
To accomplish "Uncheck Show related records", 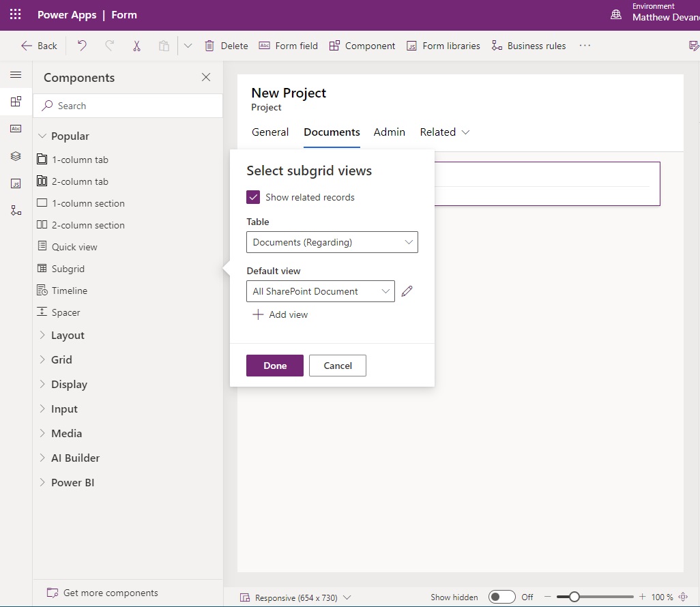I will point(253,196).
